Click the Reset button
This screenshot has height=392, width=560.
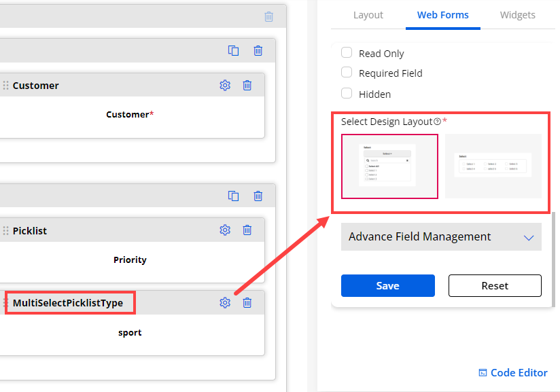pyautogui.click(x=495, y=286)
